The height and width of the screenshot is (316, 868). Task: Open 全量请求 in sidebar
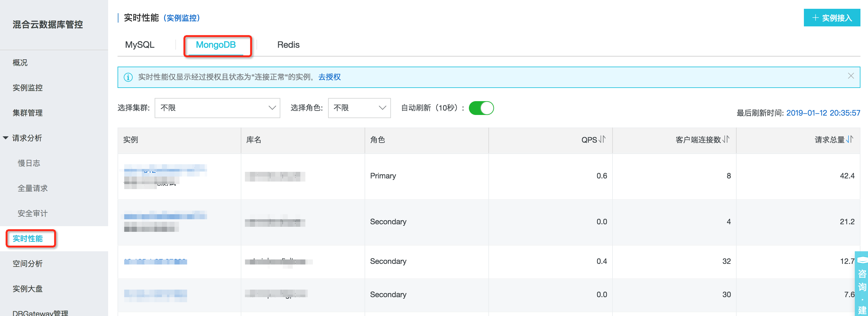click(x=33, y=188)
